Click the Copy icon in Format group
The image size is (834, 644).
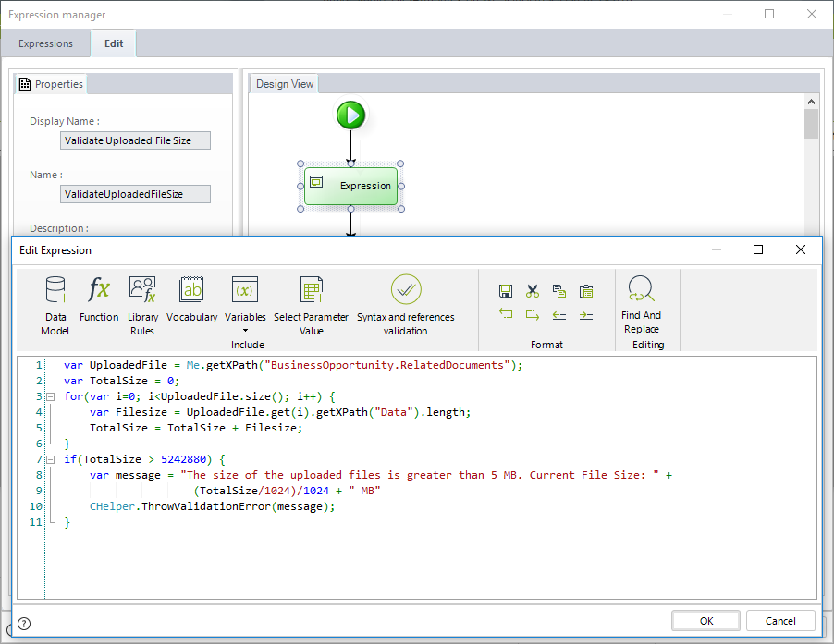pos(558,291)
